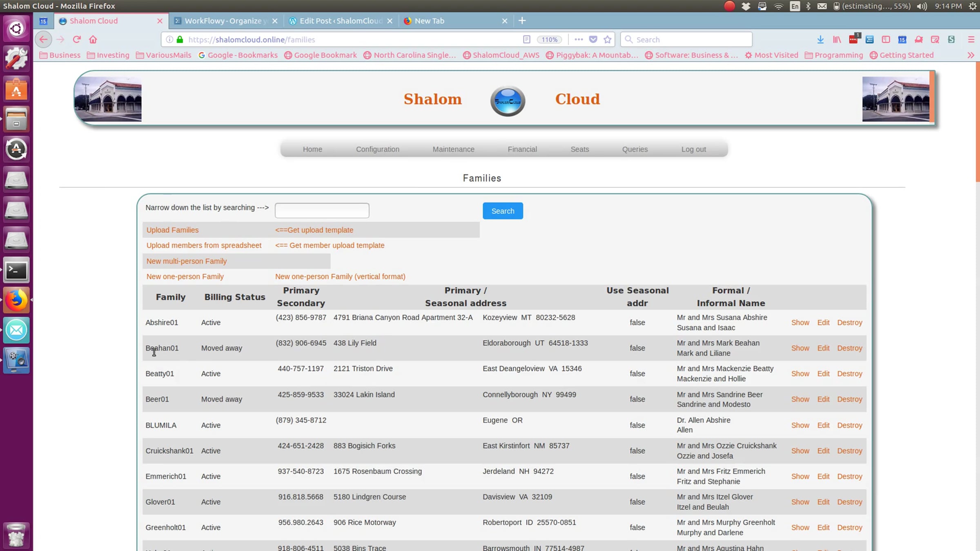Close the Edit Post tab

(390, 21)
